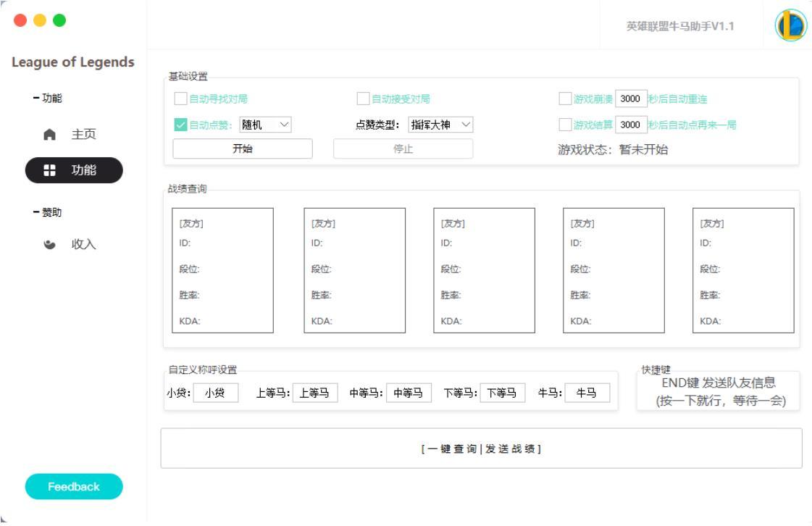Click the 开始 button
Screen dimensions: 812x526
coord(243,149)
